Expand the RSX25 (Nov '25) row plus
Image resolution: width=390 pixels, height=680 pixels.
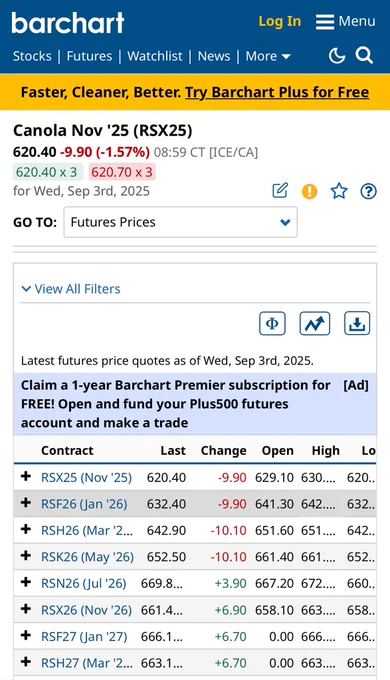pos(26,476)
